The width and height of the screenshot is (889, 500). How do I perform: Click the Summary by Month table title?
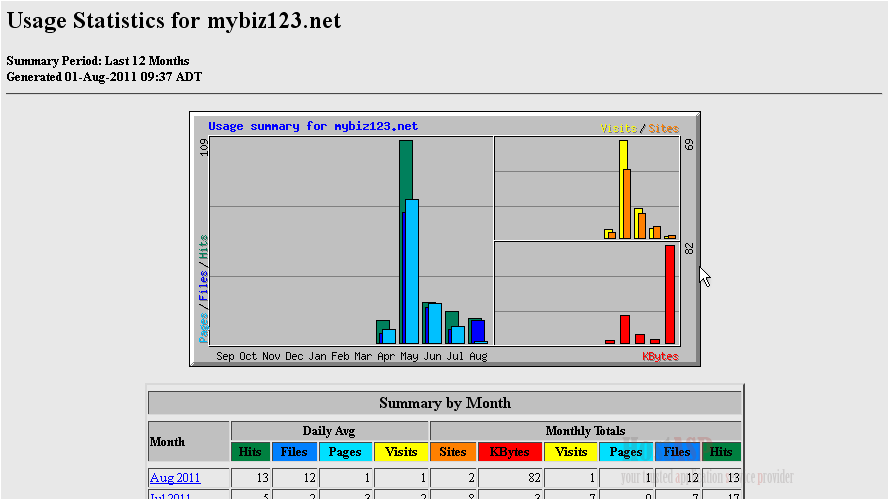pyautogui.click(x=445, y=403)
